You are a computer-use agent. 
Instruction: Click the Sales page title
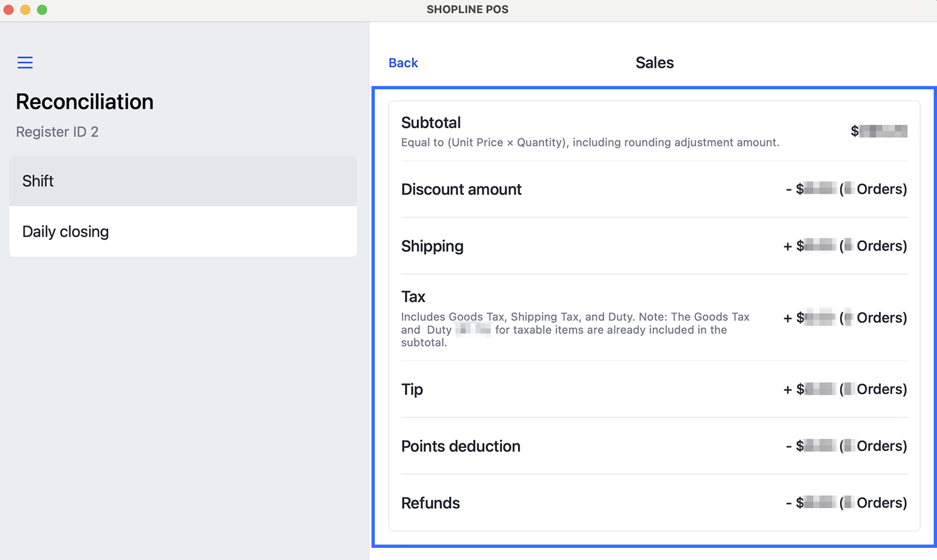click(x=654, y=63)
